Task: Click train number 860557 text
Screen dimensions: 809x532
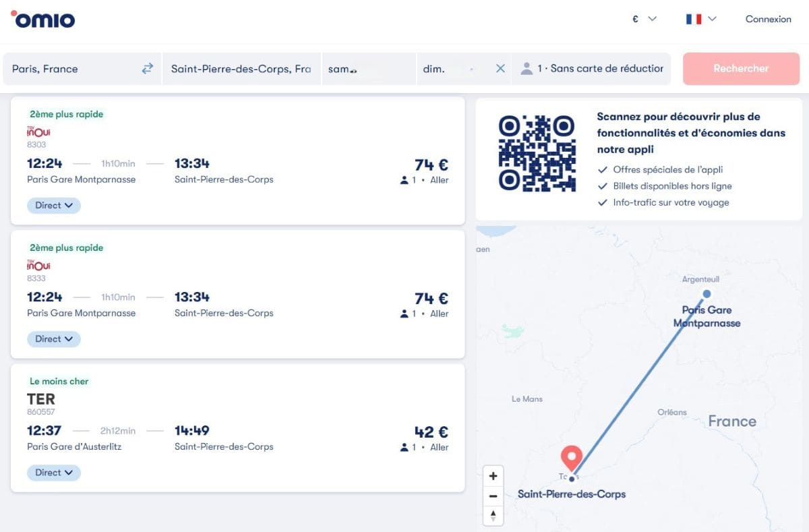Action: click(41, 411)
